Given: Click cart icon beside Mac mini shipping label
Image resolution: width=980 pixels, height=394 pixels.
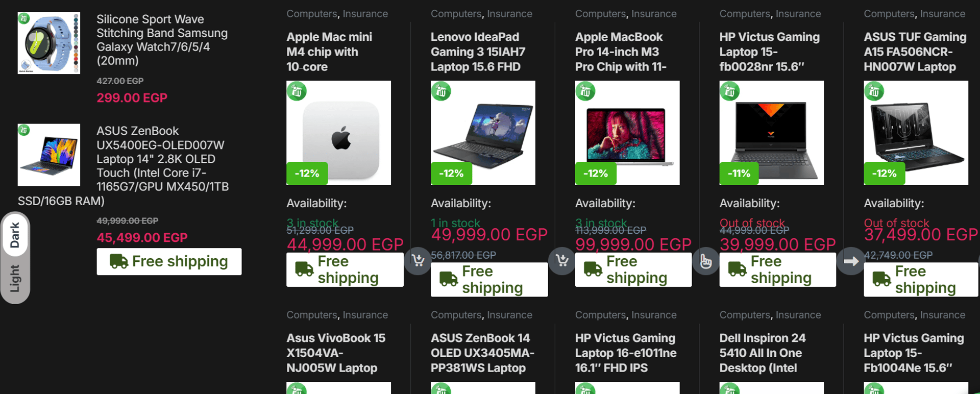Looking at the screenshot, I should click(418, 261).
